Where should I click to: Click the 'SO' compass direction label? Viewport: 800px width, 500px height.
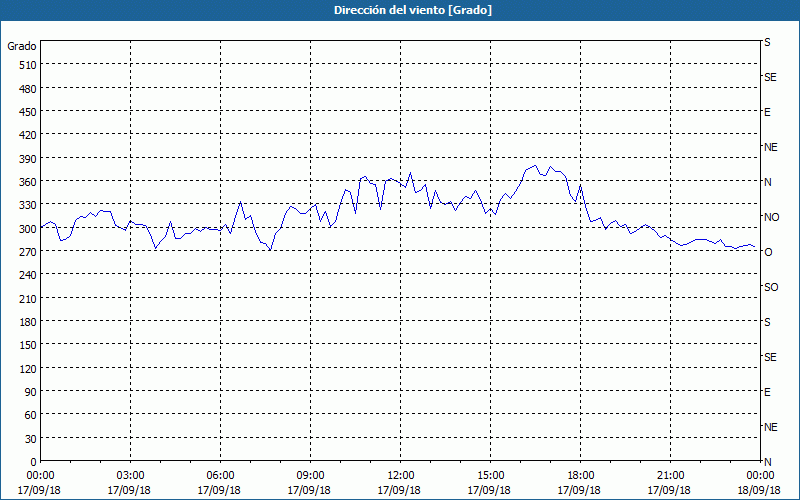pos(771,287)
